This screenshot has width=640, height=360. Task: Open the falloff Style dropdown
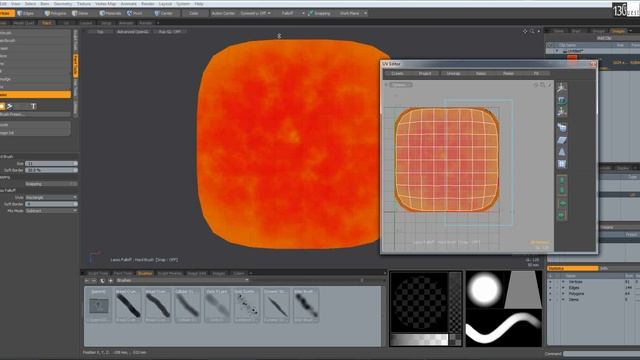pos(51,197)
